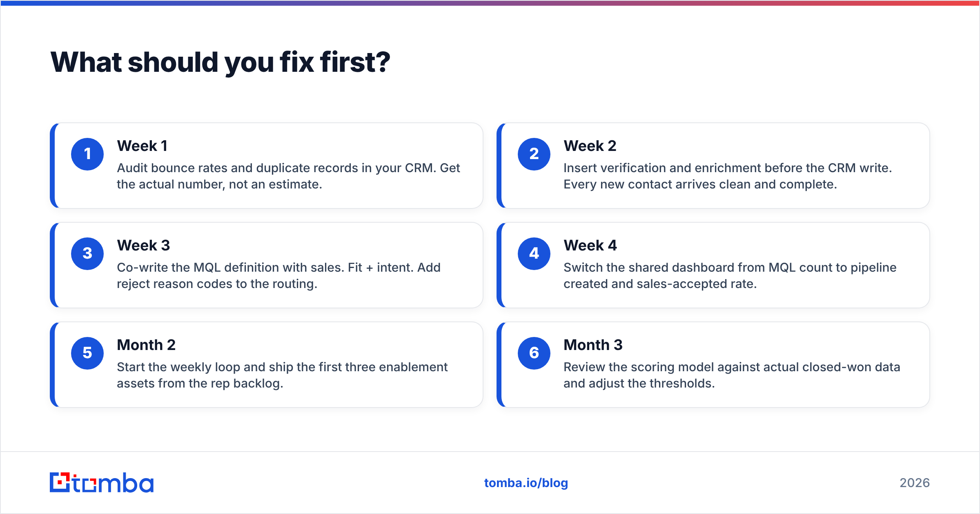Click the 2026 year label
The image size is (980, 514).
click(x=915, y=483)
